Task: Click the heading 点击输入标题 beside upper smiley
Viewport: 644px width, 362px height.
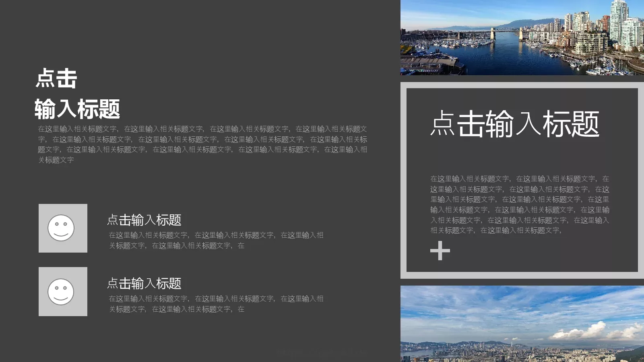Action: coord(144,220)
